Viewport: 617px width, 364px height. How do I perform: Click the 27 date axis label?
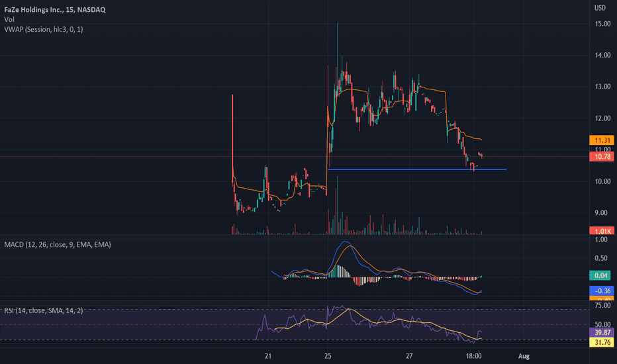tap(409, 356)
